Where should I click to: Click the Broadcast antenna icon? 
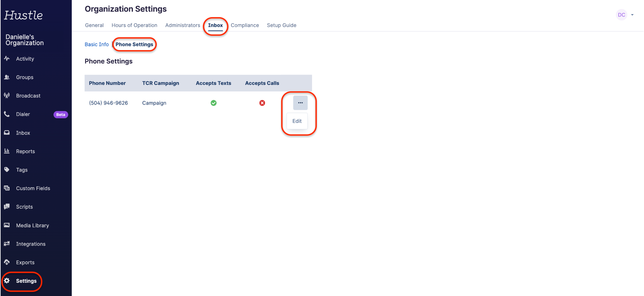point(7,96)
